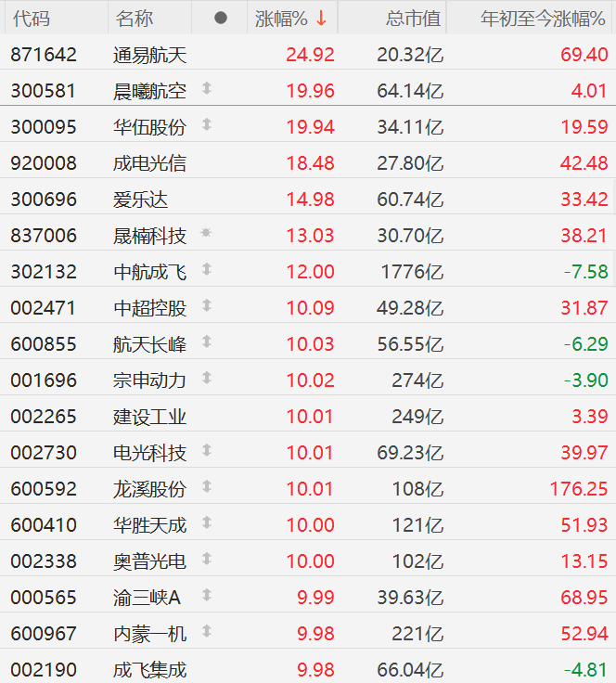This screenshot has width=616, height=683.
Task: Click margin icon beside 内蒙一机
Action: (207, 631)
